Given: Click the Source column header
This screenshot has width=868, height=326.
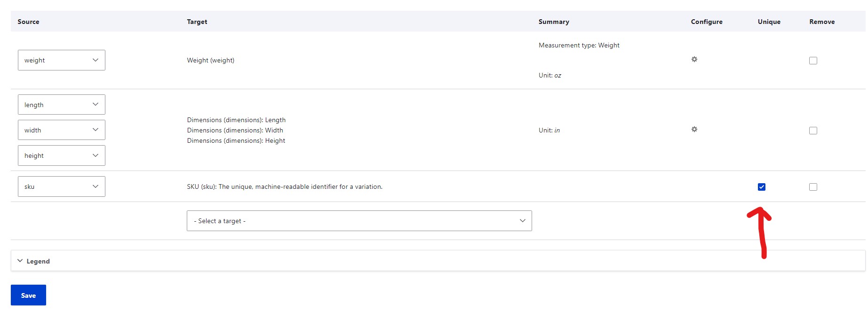Looking at the screenshot, I should [x=28, y=22].
